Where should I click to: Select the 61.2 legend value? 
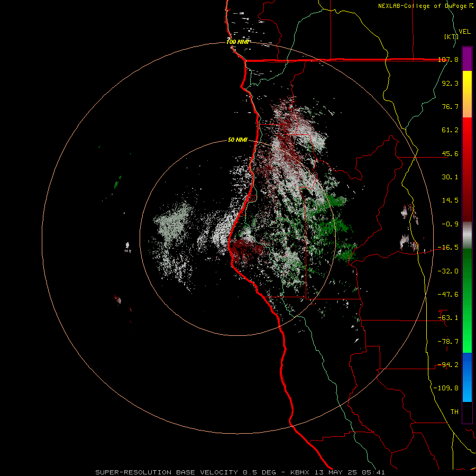click(450, 130)
